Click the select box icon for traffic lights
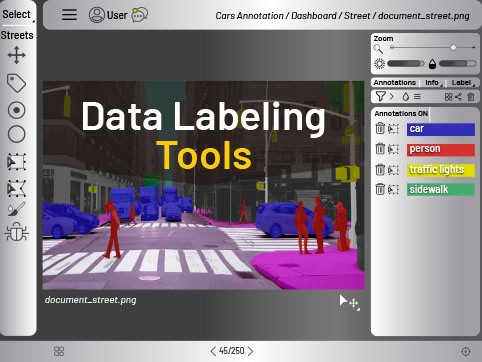This screenshot has width=482, height=362. (x=393, y=170)
